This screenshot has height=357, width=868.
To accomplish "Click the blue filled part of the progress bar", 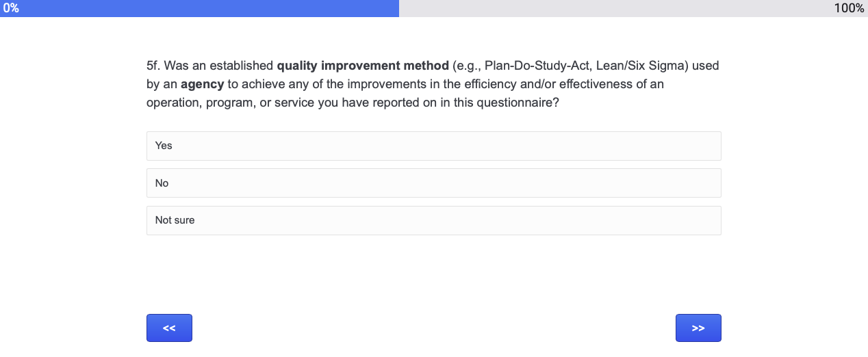I will tap(205, 8).
